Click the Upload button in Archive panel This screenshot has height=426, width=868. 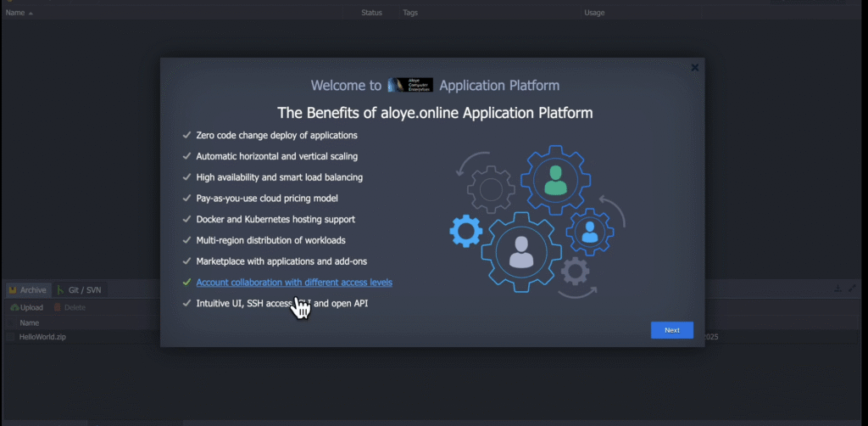pyautogui.click(x=27, y=307)
